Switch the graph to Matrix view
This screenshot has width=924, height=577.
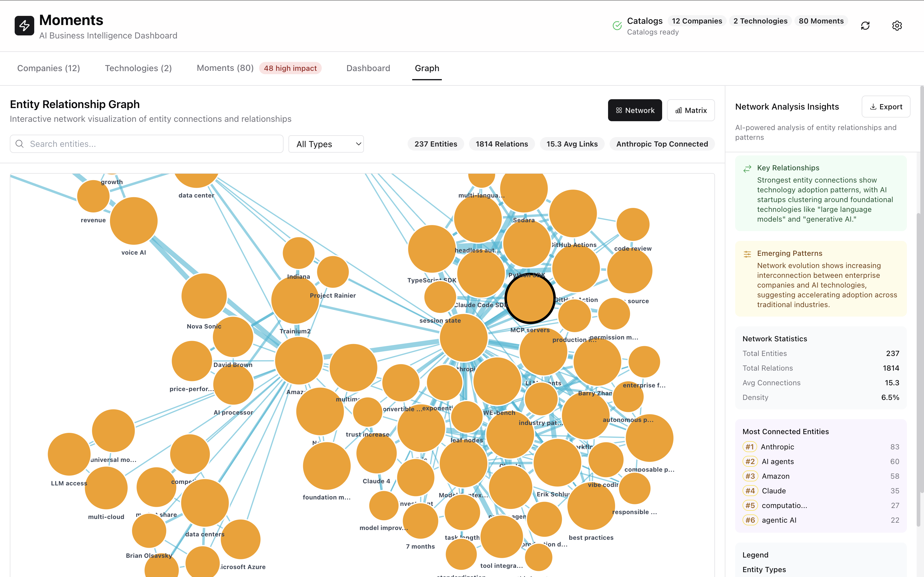click(x=691, y=110)
